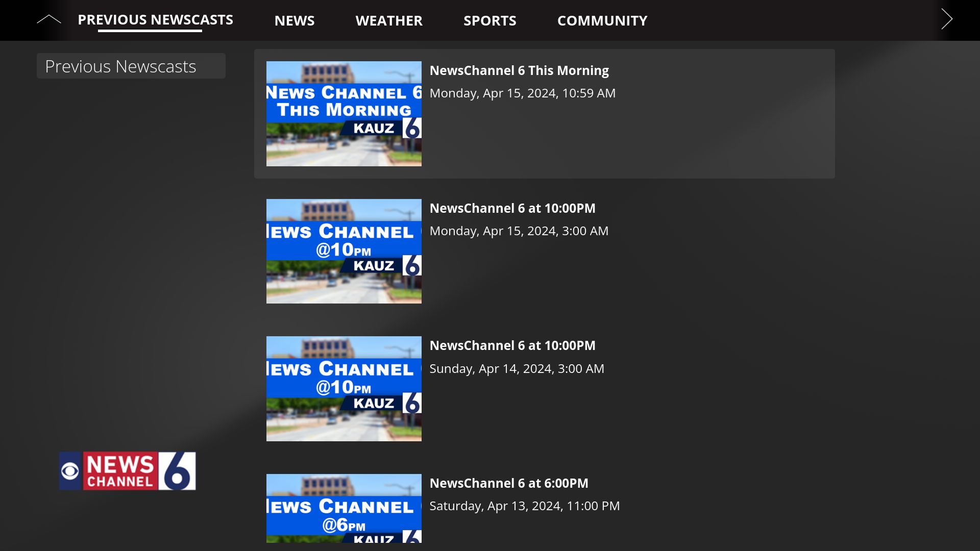
Task: Open the SPORTS section
Action: (x=489, y=20)
